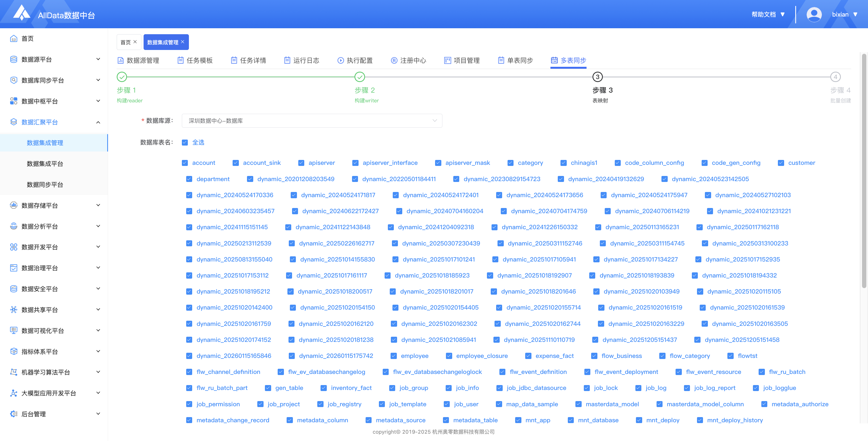The image size is (868, 441).
Task: Click the 步骤 3 step circle
Action: click(x=597, y=77)
